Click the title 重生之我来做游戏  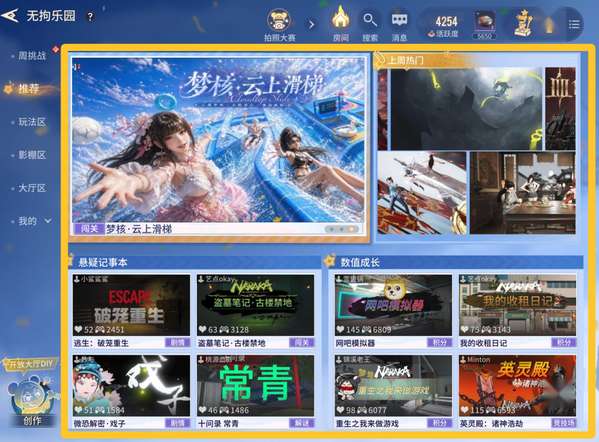point(367,423)
